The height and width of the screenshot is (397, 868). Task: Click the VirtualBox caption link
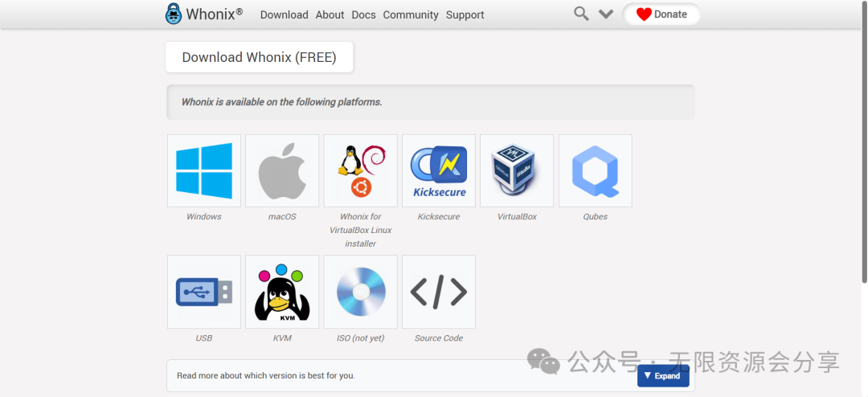(517, 216)
